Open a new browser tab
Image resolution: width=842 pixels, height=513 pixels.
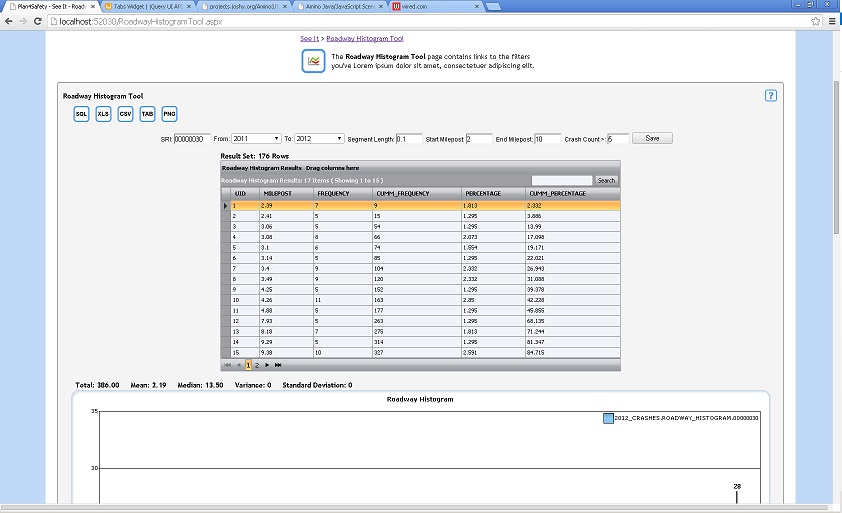tap(493, 6)
